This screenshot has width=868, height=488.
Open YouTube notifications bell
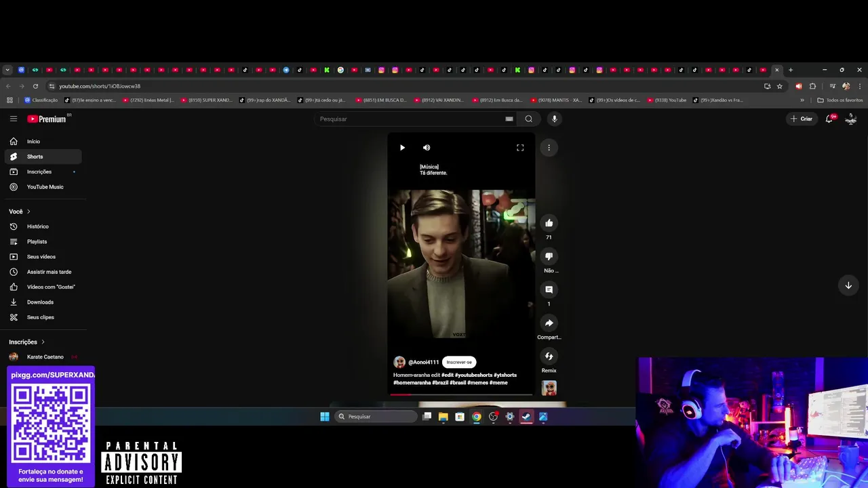pos(829,119)
